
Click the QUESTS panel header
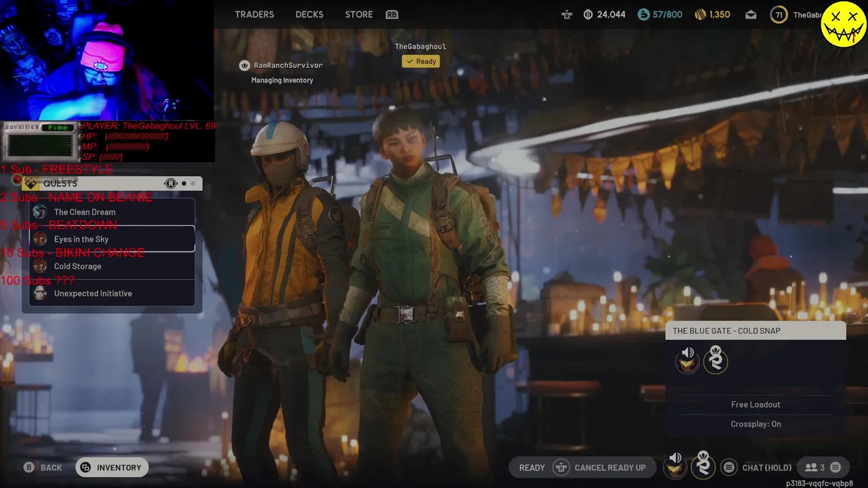point(112,183)
